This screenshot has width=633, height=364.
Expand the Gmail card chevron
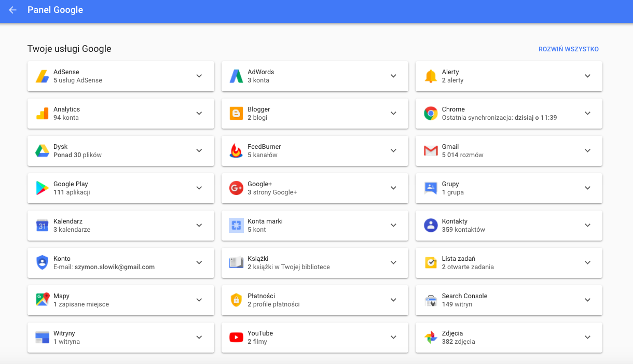click(588, 151)
